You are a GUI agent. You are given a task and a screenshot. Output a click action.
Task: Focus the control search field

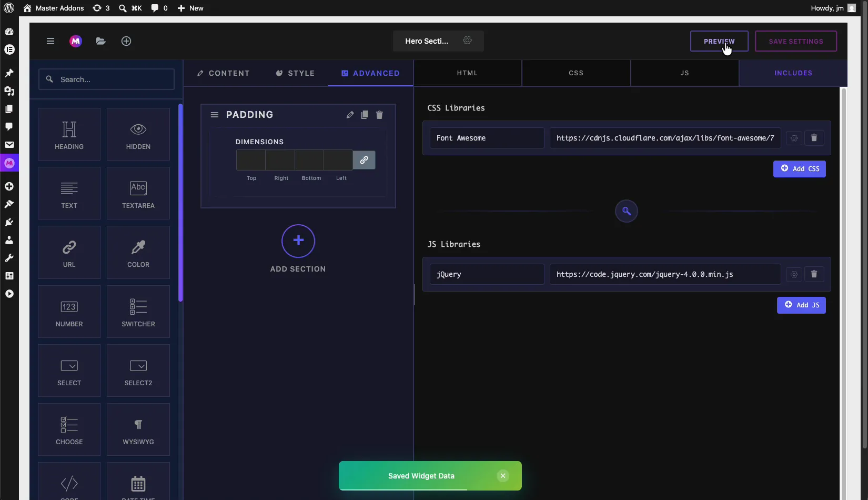[x=106, y=79]
